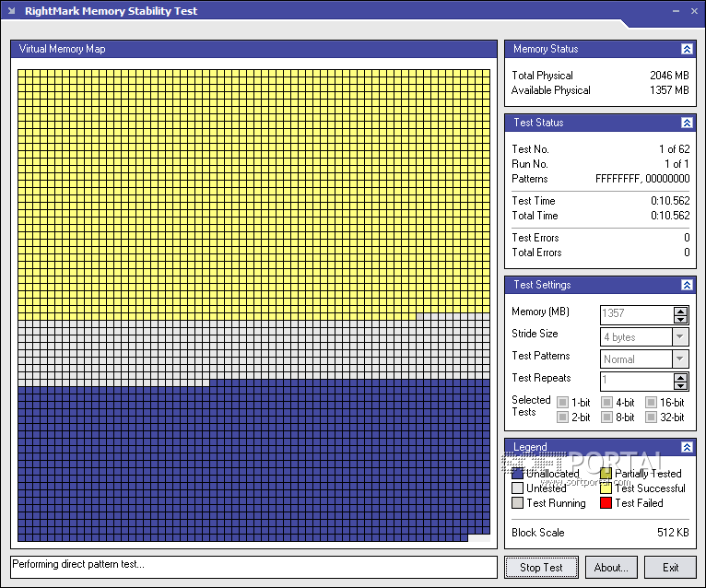706x588 pixels.
Task: Decrease Test Repeats with down arrow
Action: point(681,385)
